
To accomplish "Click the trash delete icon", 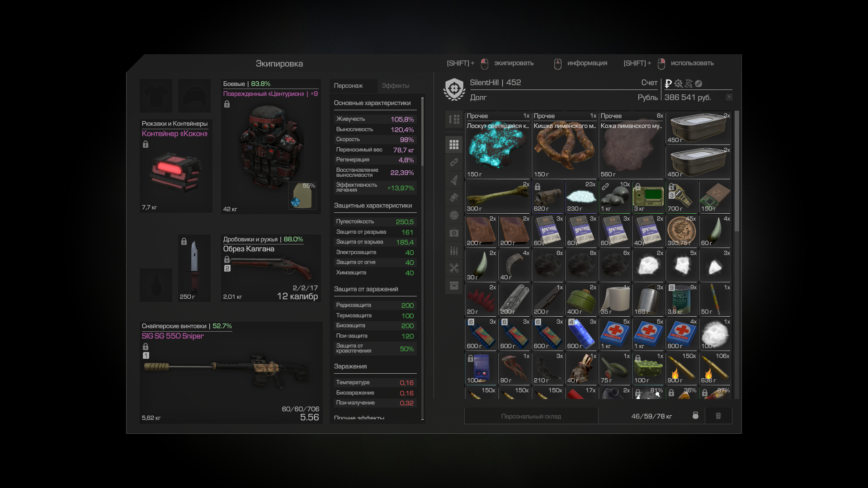I will pos(718,416).
